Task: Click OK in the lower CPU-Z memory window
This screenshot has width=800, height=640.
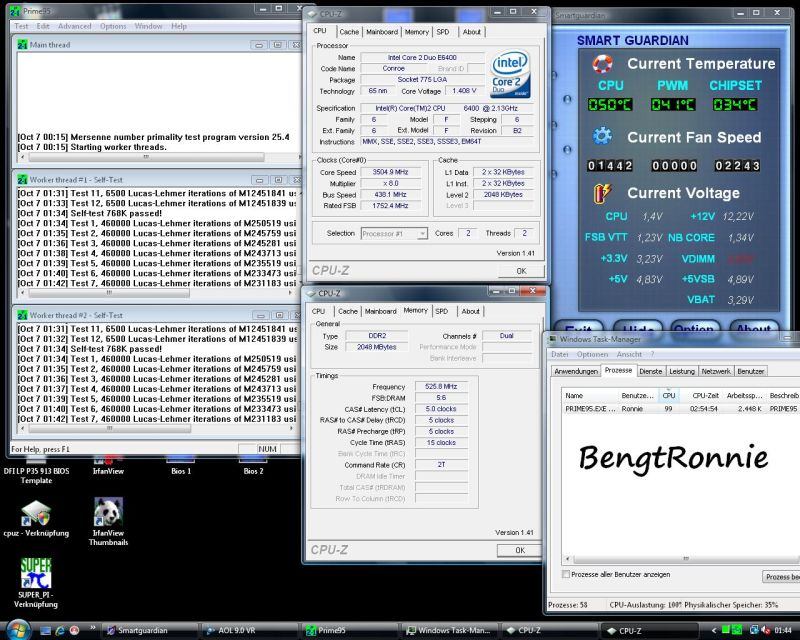Action: [x=520, y=550]
